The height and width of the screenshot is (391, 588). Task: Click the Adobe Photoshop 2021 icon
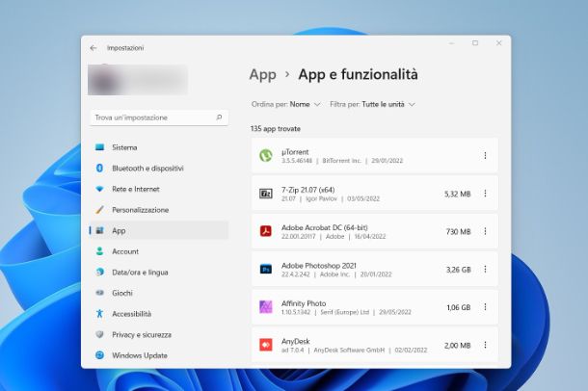266,269
